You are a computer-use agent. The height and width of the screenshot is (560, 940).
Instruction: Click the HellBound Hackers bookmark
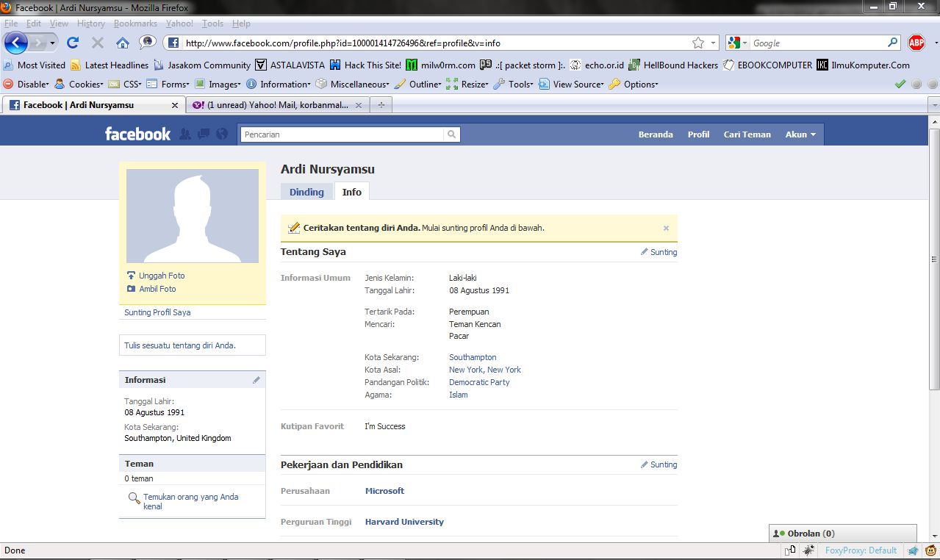coord(673,65)
